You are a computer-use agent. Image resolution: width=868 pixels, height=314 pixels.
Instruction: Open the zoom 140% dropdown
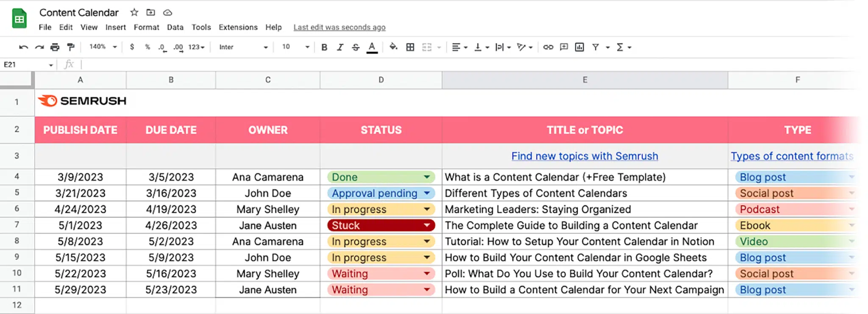click(x=103, y=47)
